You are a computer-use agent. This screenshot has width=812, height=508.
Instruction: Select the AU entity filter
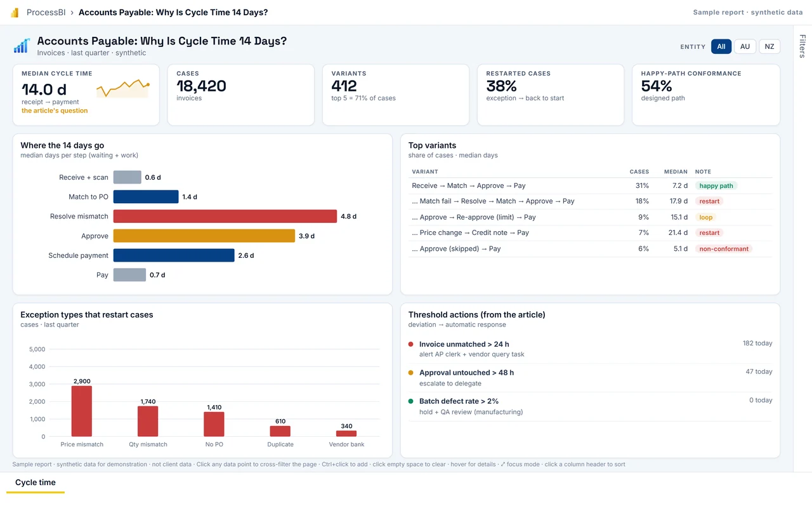click(745, 46)
